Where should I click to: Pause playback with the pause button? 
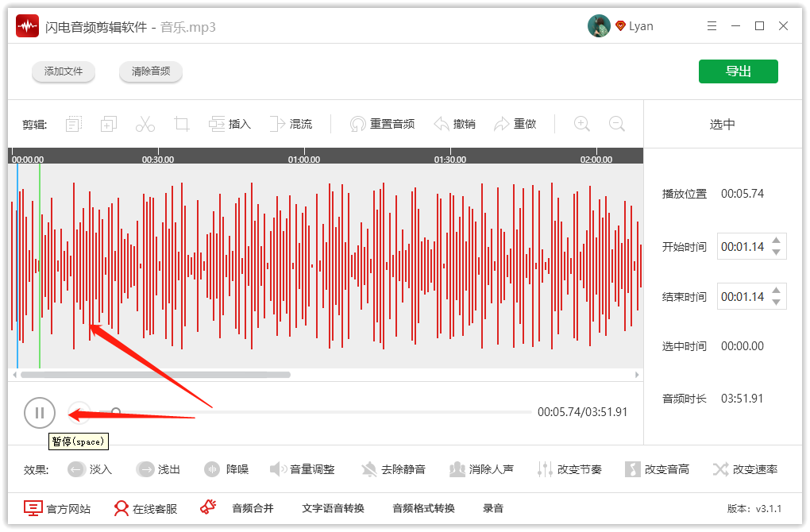[x=39, y=413]
